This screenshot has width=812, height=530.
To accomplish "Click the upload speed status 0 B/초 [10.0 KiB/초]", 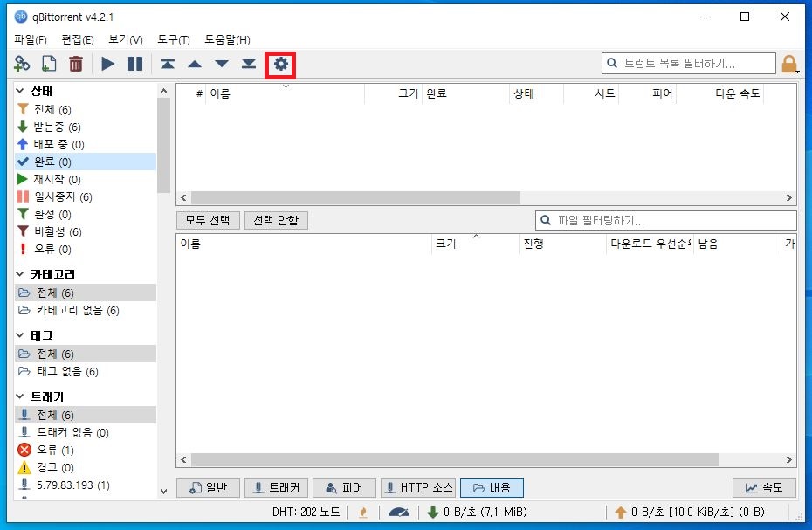I will (x=689, y=513).
